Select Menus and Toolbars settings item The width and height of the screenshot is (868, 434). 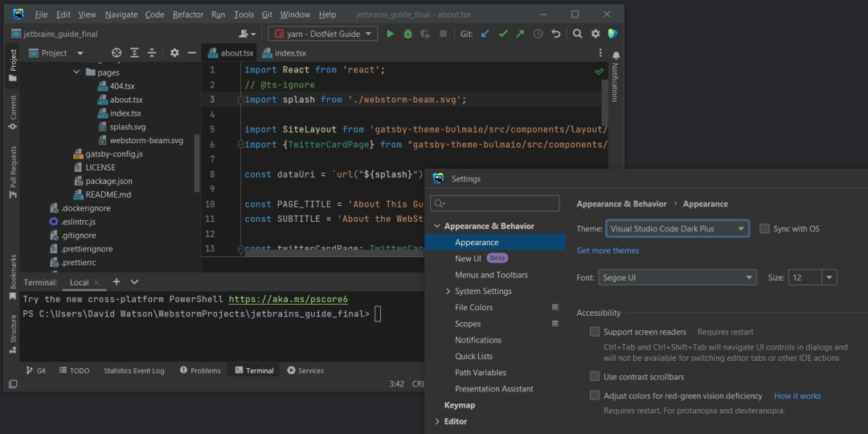[492, 275]
